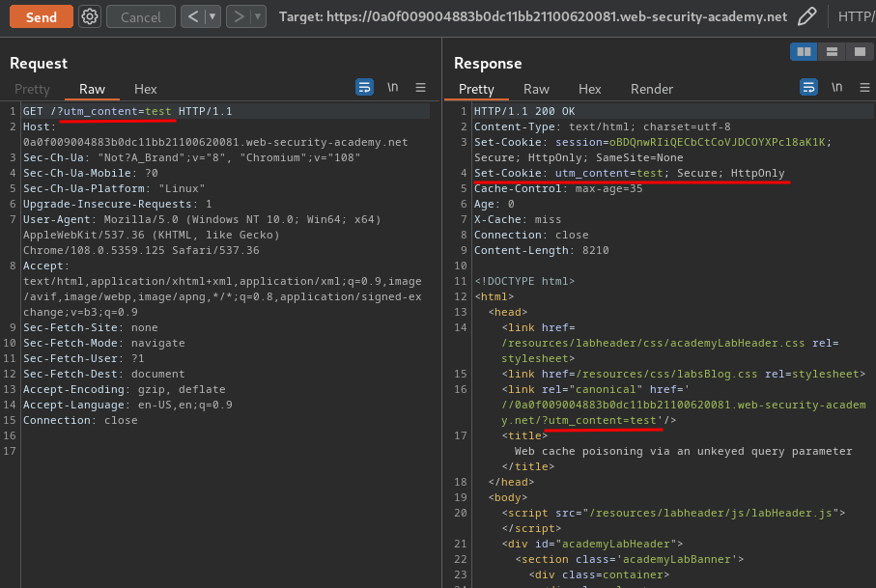Viewport: 876px width, 588px height.
Task: Switch to side-by-side layout view
Action: point(804,52)
